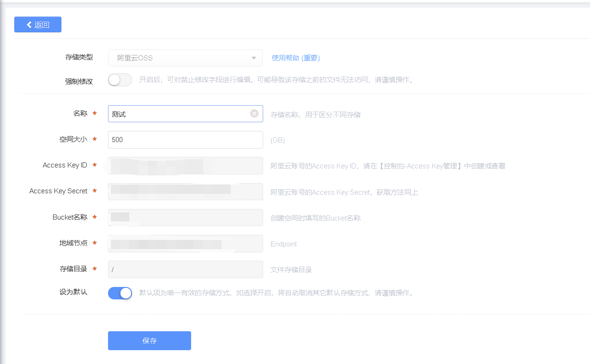Click the 名称 input containing 测试
The height and width of the screenshot is (364, 590).
[185, 114]
